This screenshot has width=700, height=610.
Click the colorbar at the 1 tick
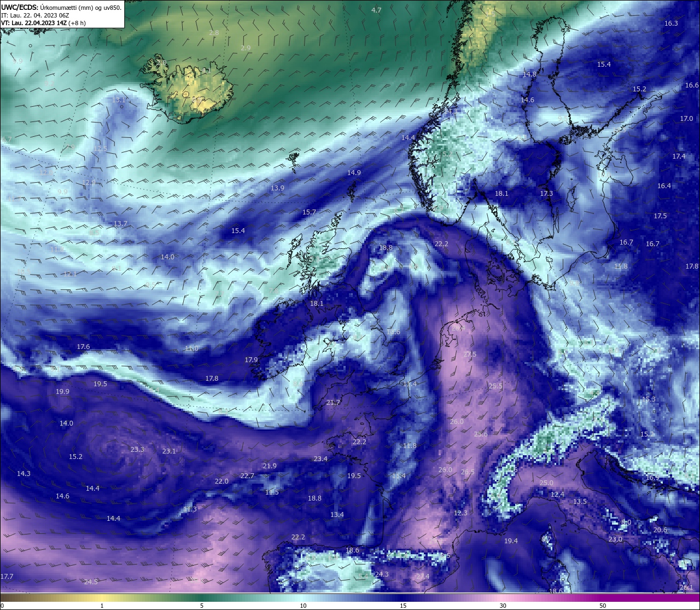(x=102, y=597)
